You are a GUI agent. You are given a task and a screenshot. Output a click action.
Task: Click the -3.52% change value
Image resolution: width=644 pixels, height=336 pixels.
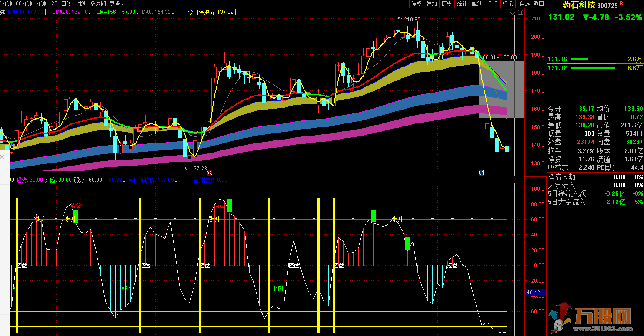click(x=628, y=17)
